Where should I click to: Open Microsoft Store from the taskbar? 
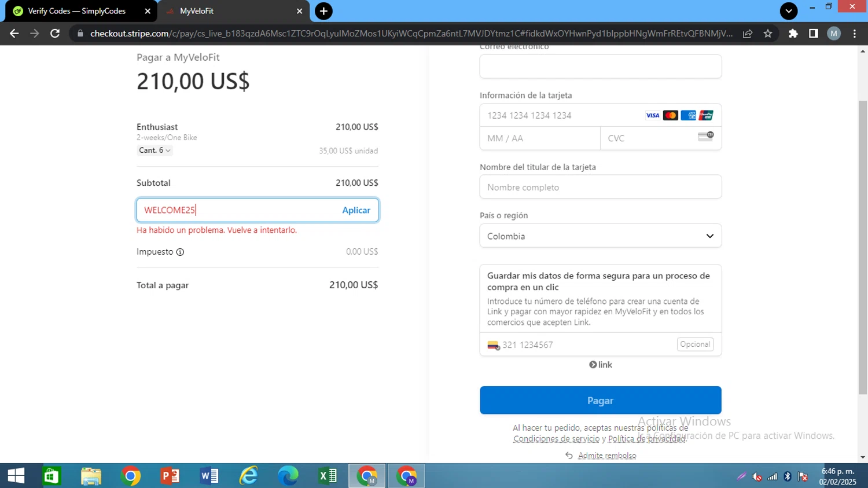(52, 476)
